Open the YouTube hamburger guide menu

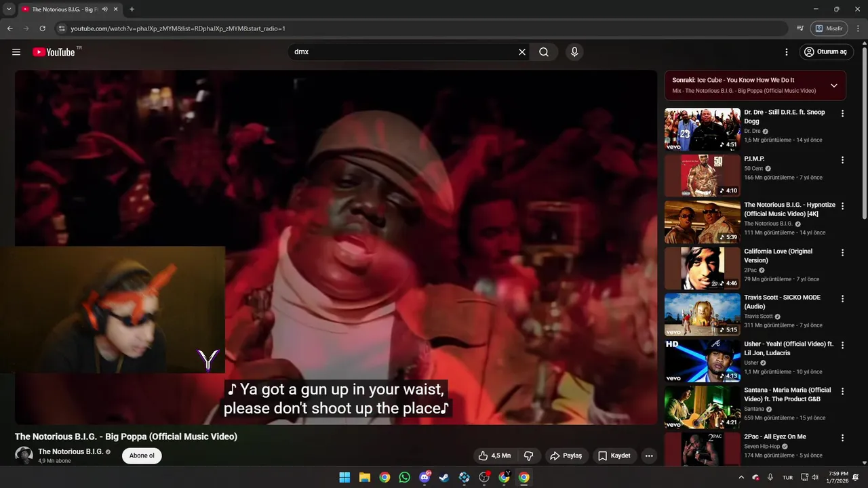pos(16,52)
